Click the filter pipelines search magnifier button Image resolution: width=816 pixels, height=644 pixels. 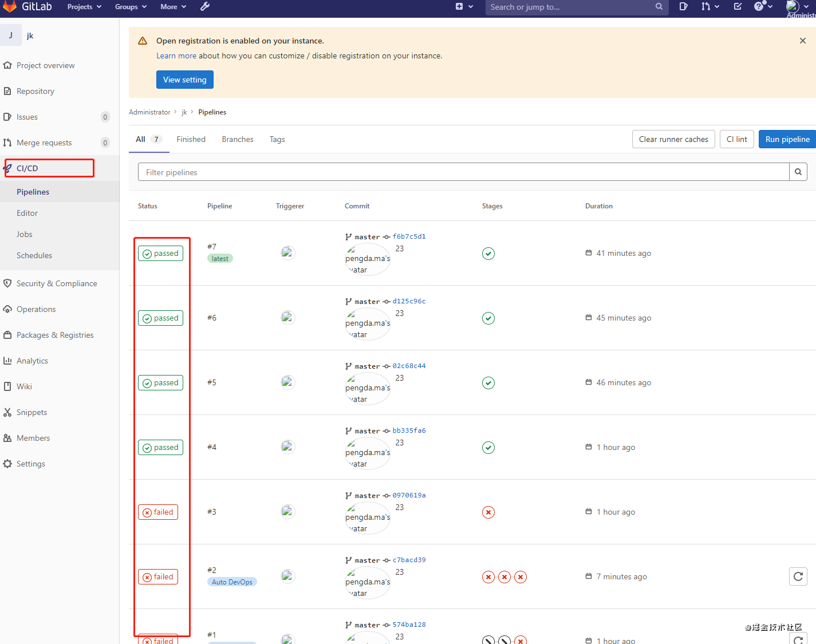click(798, 172)
